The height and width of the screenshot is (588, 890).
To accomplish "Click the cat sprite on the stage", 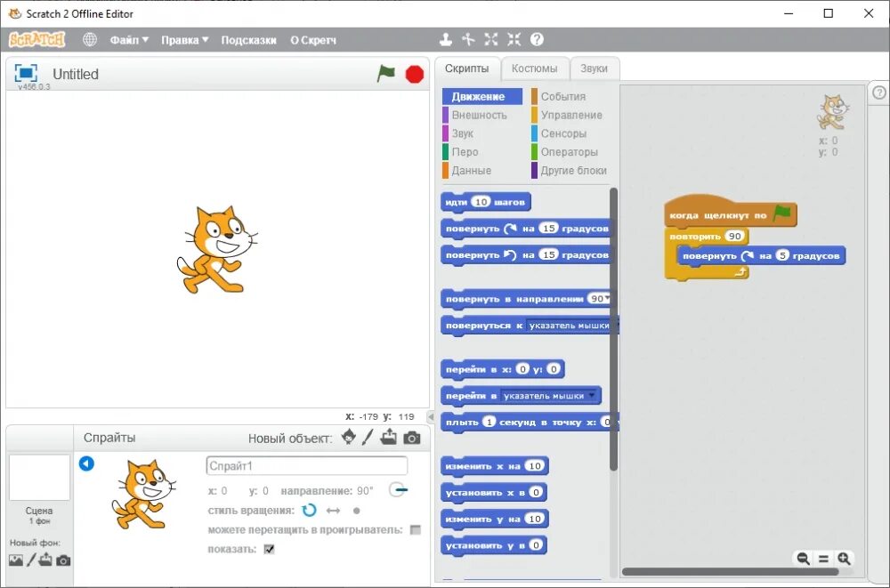I will tap(217, 250).
